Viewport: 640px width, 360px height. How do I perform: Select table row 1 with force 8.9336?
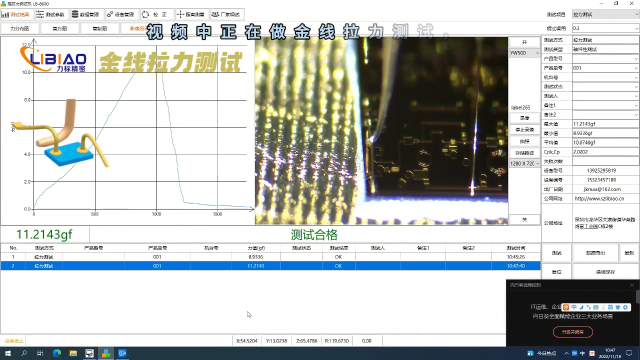pyautogui.click(x=270, y=257)
